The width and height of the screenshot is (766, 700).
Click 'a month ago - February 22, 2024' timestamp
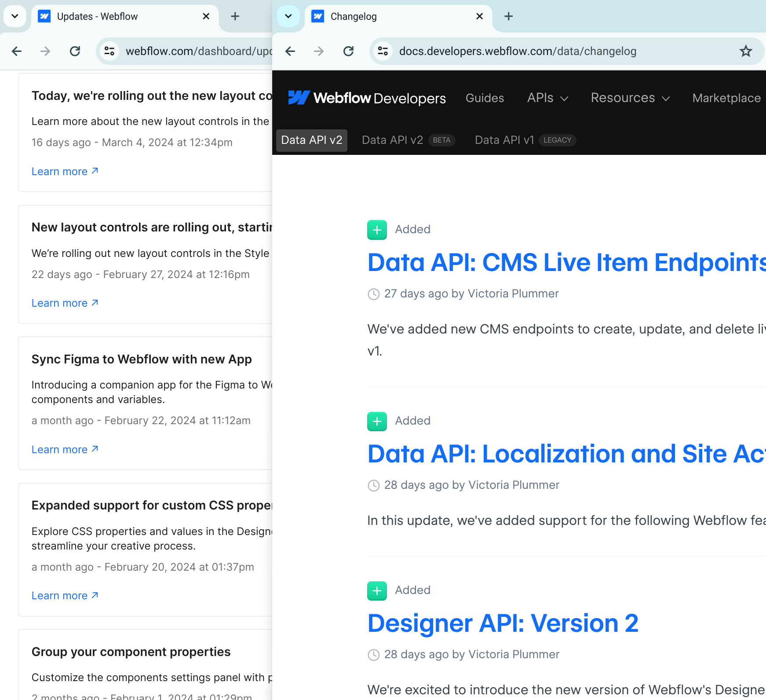point(141,421)
